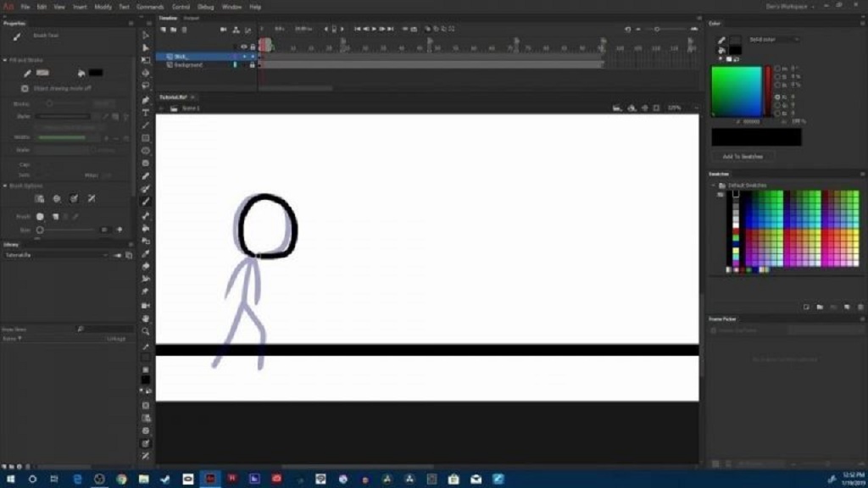Open the Solid color type dropdown
868x488 pixels.
(773, 39)
